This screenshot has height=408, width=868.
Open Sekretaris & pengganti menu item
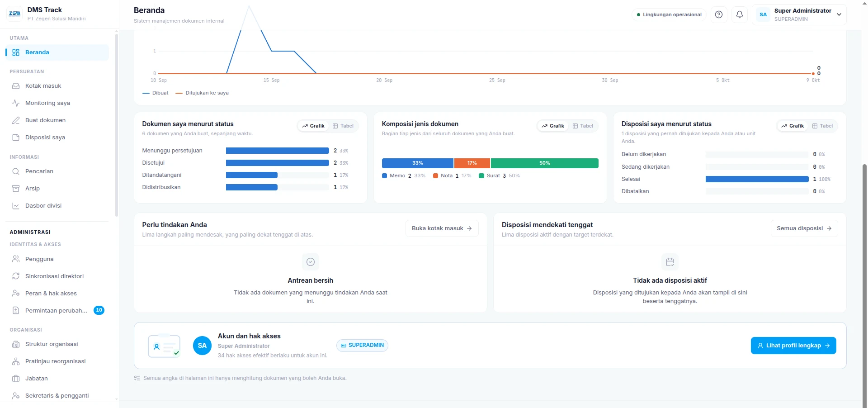57,396
